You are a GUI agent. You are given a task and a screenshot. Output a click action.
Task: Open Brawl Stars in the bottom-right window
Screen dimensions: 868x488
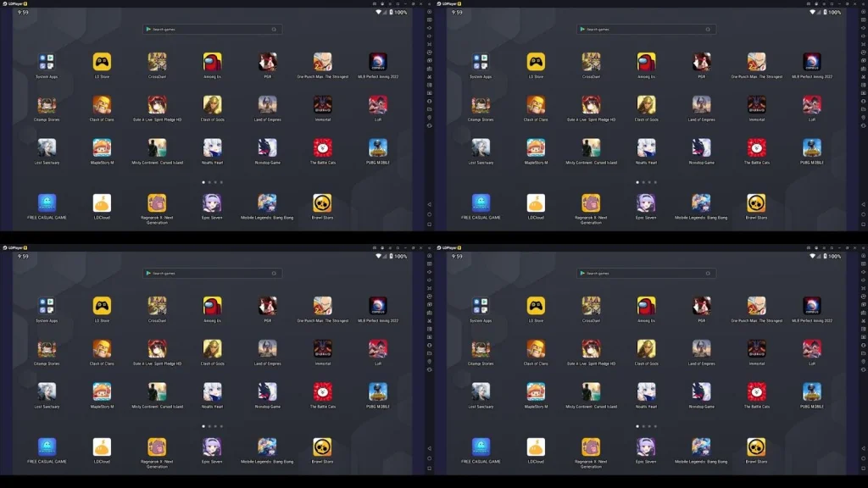[756, 447]
